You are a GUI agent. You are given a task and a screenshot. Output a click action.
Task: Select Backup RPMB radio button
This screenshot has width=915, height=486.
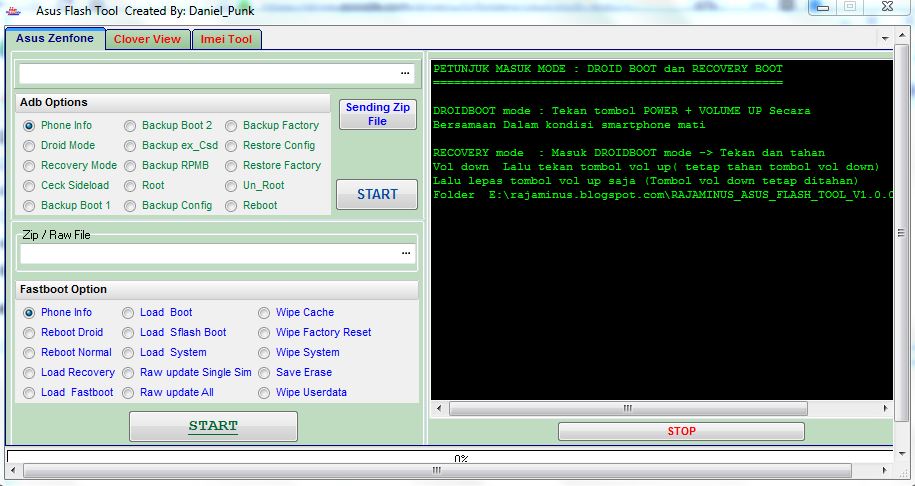tap(130, 166)
